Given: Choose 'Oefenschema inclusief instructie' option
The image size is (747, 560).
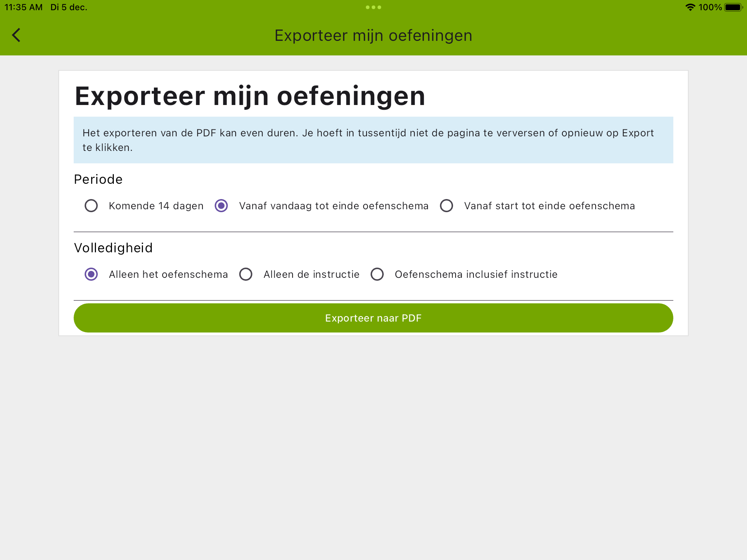Looking at the screenshot, I should tap(377, 274).
